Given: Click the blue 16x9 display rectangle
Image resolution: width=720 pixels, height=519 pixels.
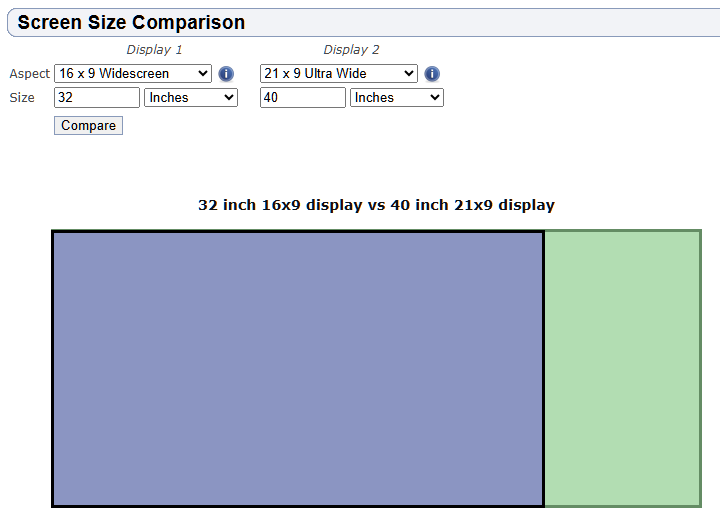Looking at the screenshot, I should point(298,369).
